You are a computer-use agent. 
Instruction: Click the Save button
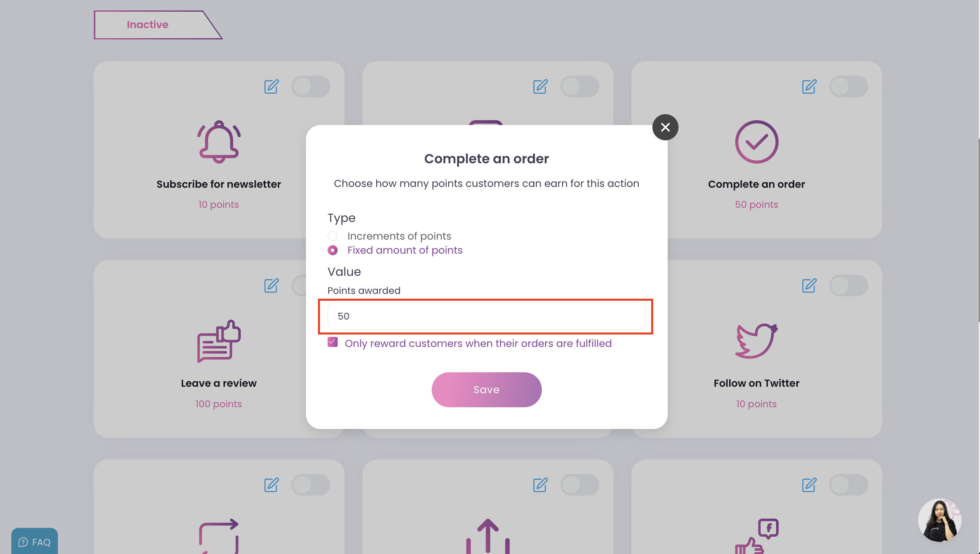pos(486,390)
